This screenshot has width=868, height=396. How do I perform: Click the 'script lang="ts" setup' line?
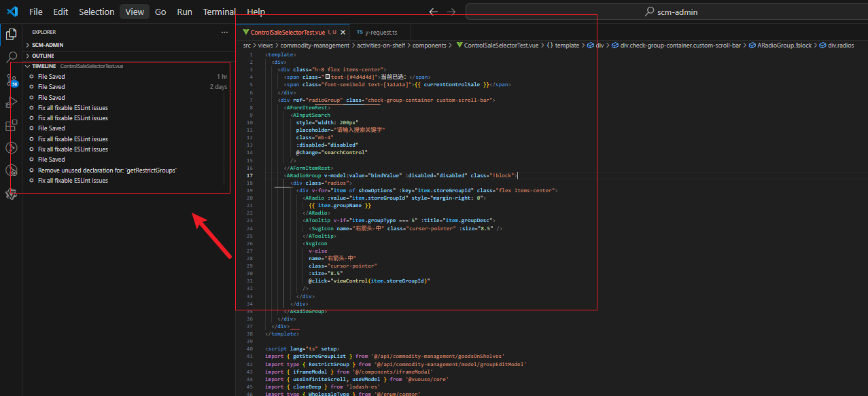(302, 348)
